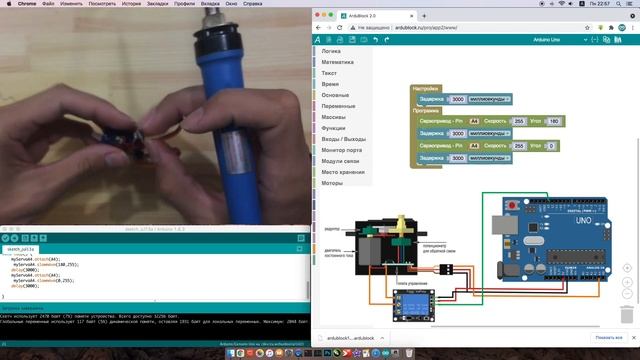Open the Входы / Выходы block category

pos(344,139)
